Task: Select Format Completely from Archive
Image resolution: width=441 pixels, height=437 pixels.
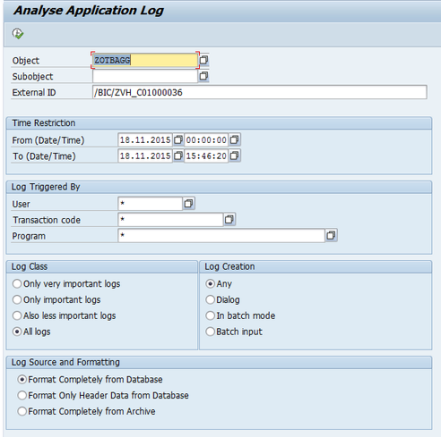Action: 22,411
